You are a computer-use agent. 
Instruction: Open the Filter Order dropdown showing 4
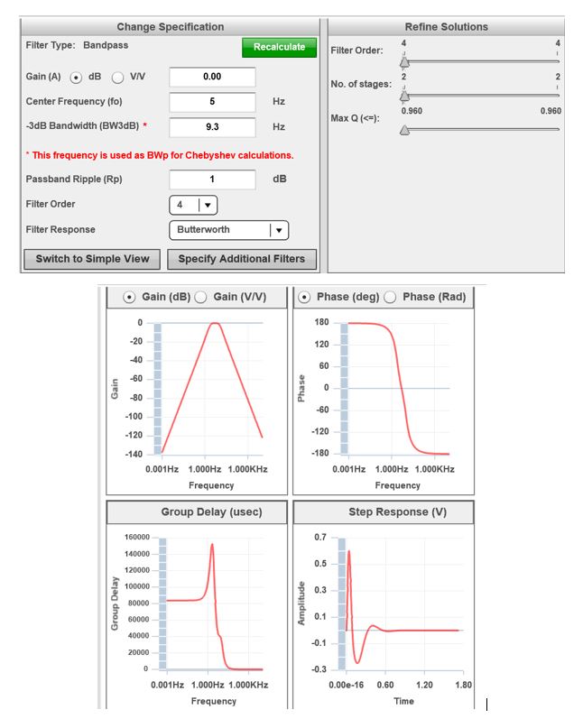click(x=193, y=205)
